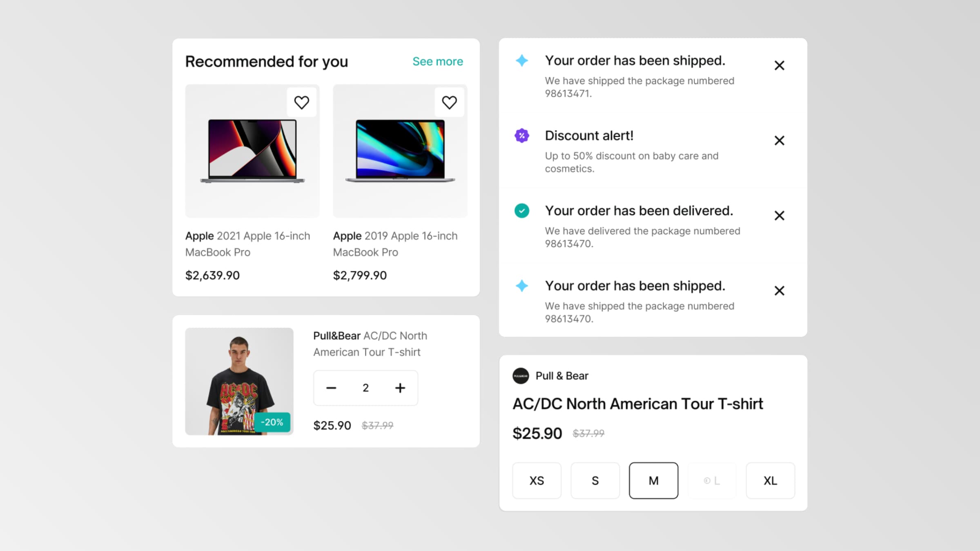This screenshot has height=551, width=980.
Task: Open the AC/DC T-shirt product thumbnail
Action: [239, 381]
